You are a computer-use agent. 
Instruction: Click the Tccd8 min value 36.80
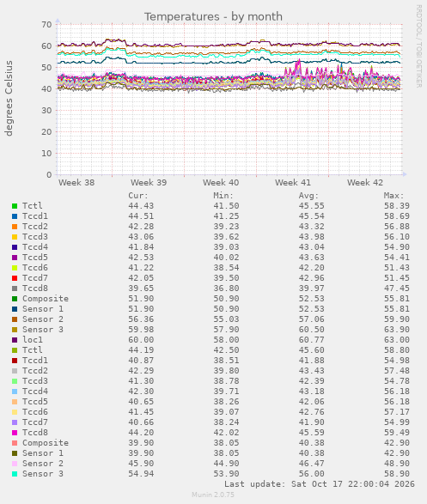(x=226, y=288)
